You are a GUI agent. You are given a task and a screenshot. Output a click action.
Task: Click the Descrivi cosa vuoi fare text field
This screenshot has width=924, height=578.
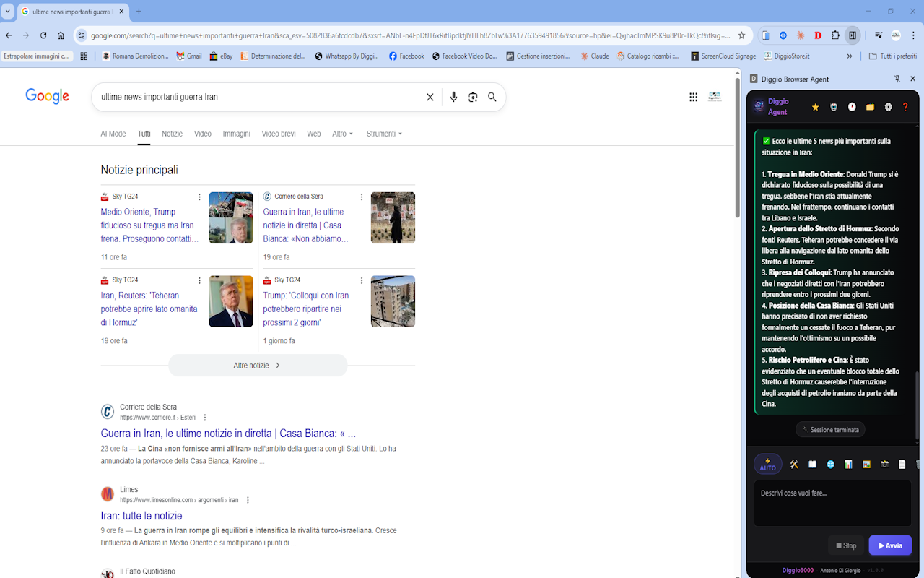tap(832, 504)
